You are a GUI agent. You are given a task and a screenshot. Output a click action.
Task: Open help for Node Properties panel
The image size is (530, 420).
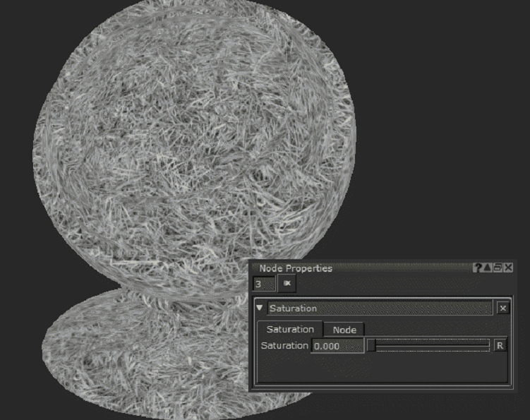pos(478,268)
